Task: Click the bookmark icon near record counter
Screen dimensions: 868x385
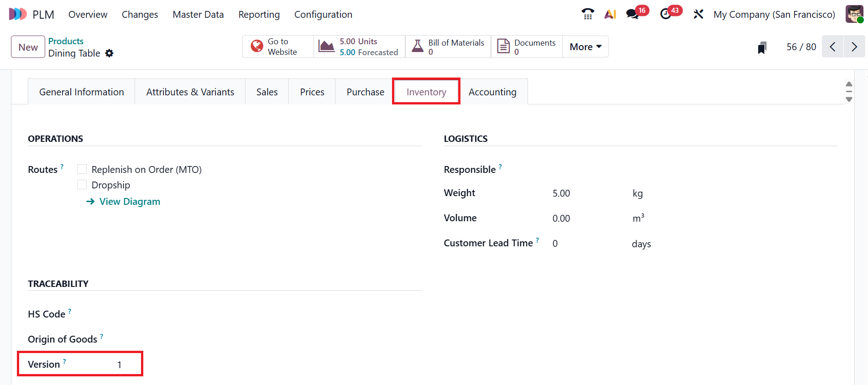Action: [x=762, y=47]
